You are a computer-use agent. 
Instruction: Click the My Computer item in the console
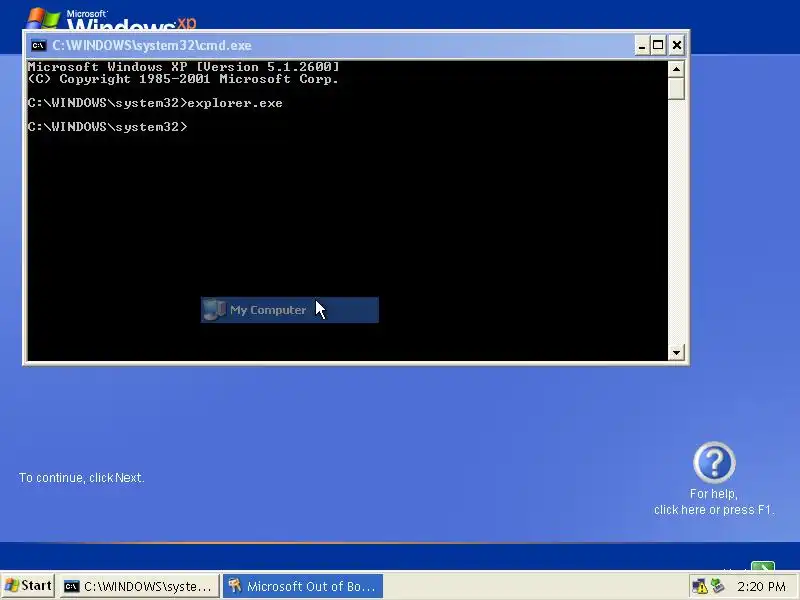[290, 310]
